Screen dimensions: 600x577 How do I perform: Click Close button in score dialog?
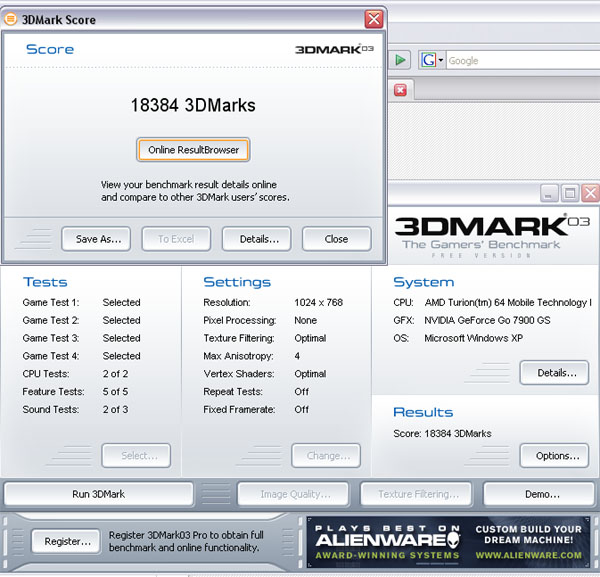tap(336, 239)
